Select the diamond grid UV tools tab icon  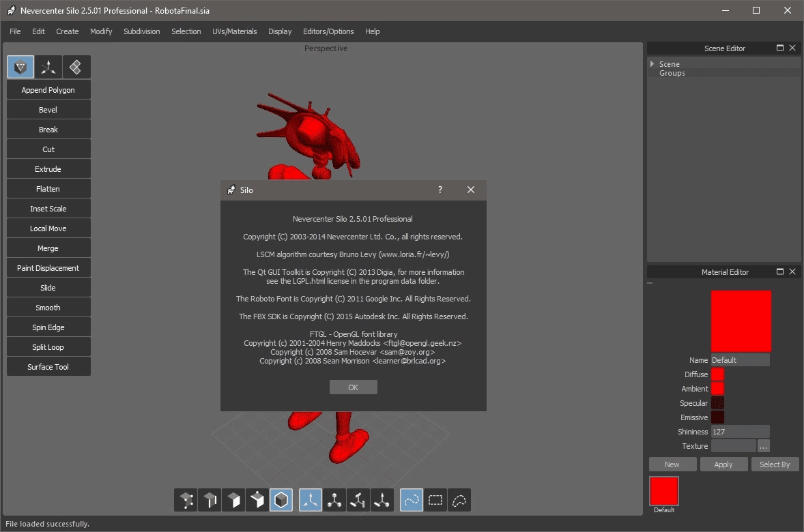pos(76,67)
